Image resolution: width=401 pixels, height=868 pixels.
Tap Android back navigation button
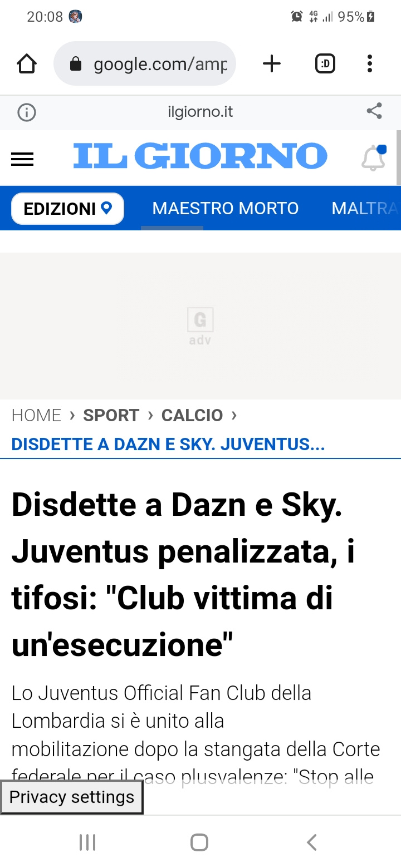[312, 842]
